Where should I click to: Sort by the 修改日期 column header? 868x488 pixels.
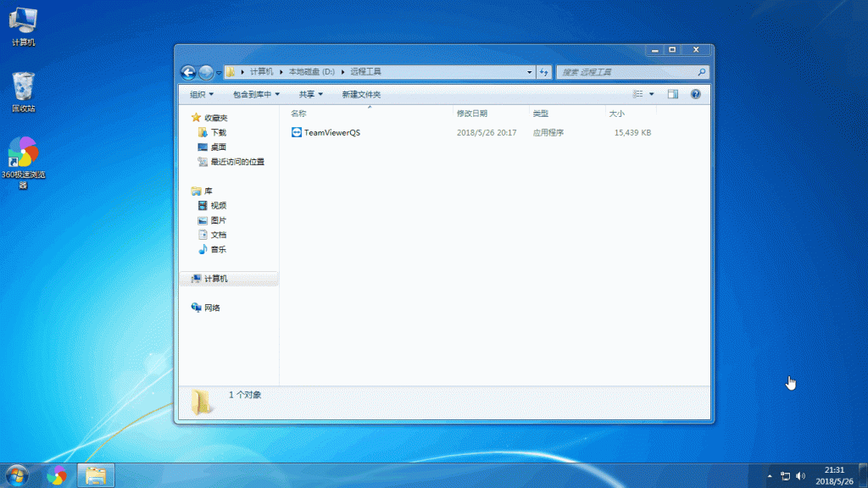tap(472, 113)
